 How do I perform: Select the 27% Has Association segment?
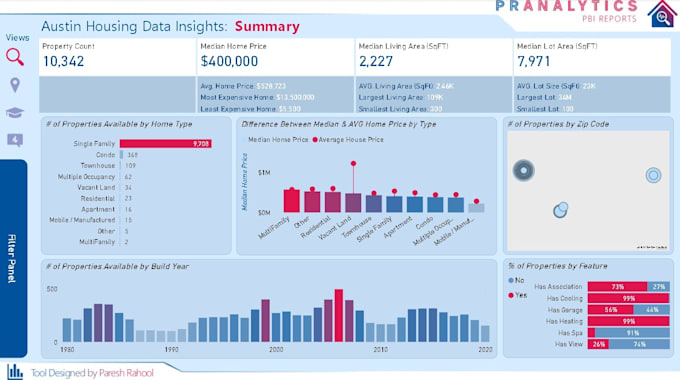(x=658, y=287)
